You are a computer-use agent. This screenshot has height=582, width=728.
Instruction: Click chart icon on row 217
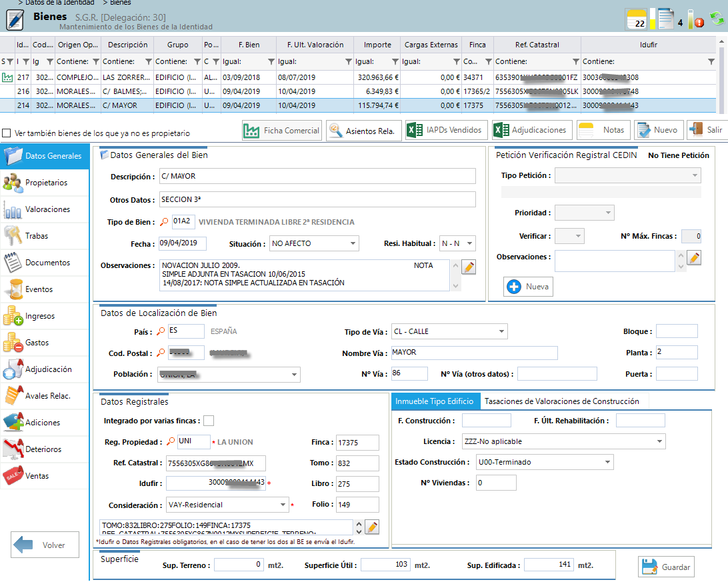point(7,77)
